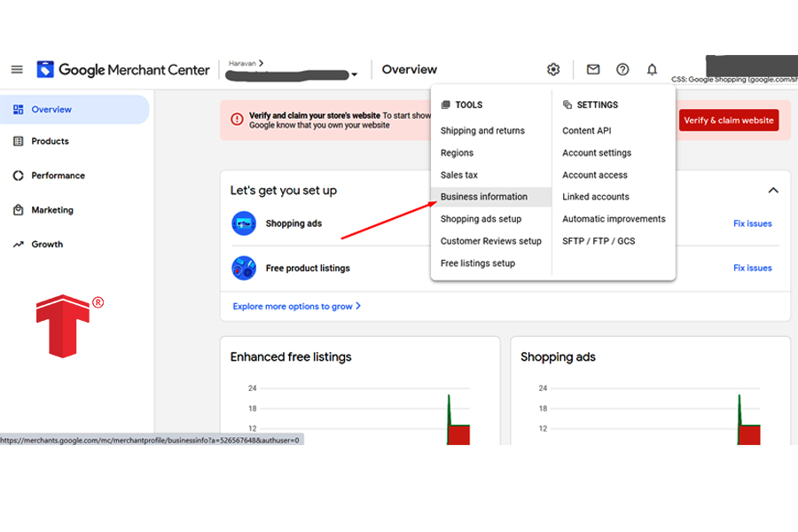Go to Growth in the sidebar
The image size is (798, 532).
point(47,245)
